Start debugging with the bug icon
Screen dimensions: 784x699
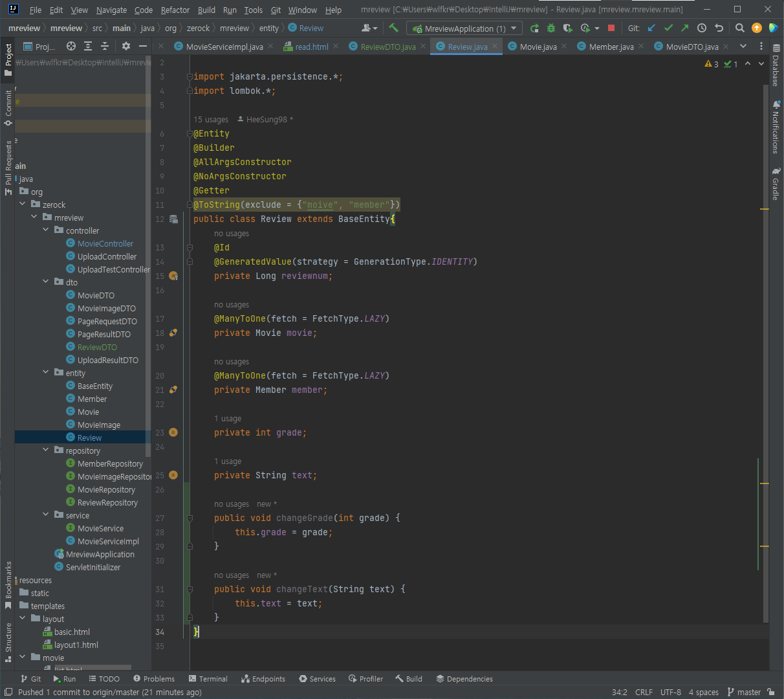[x=551, y=28]
